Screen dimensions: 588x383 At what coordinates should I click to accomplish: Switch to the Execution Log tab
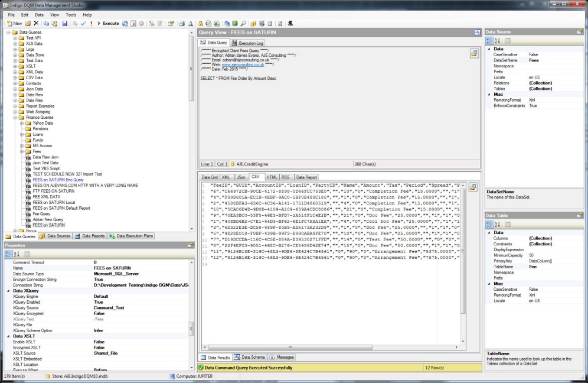click(x=247, y=43)
